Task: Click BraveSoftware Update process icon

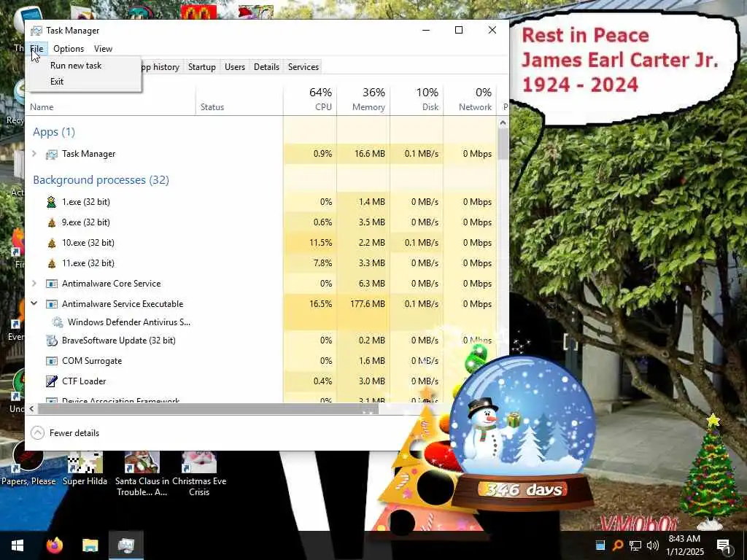Action: tap(52, 341)
